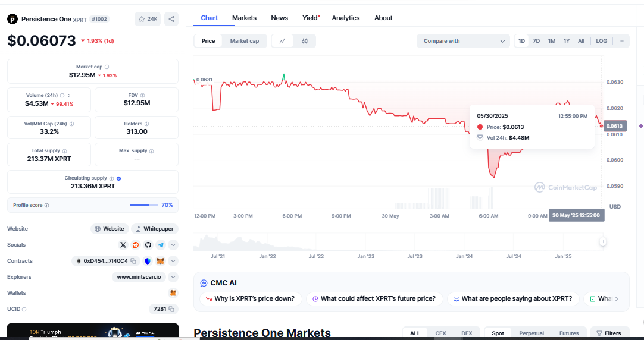Set chart range to All

click(581, 41)
